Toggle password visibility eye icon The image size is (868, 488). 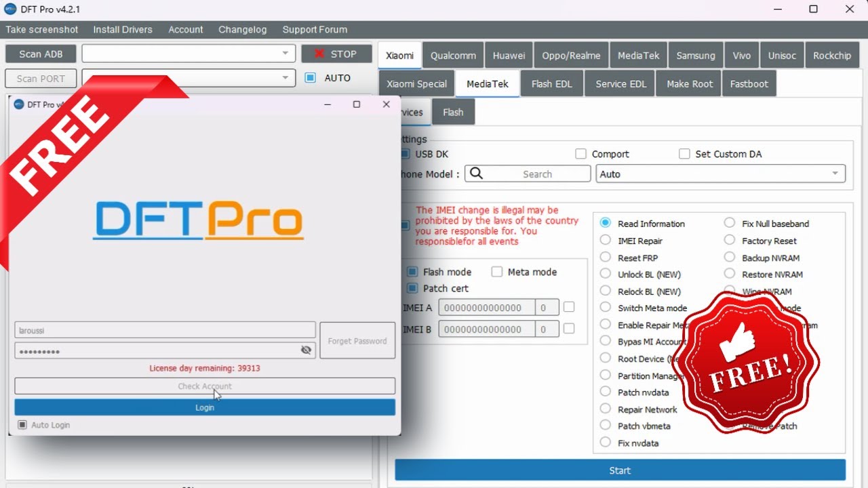point(306,350)
